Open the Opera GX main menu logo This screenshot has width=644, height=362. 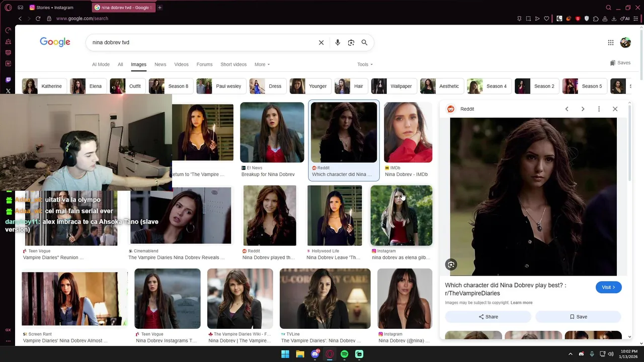(8, 8)
